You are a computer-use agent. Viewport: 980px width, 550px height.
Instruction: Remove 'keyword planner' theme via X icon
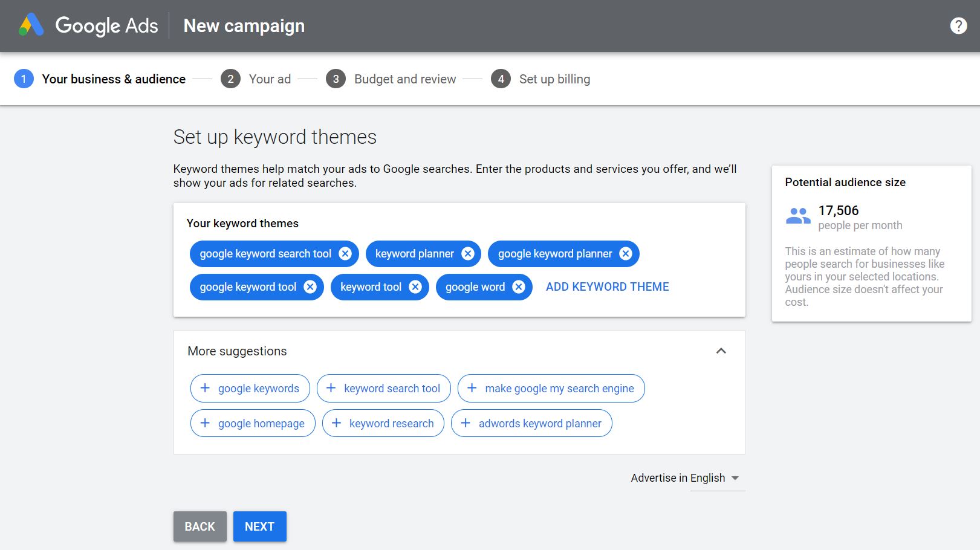(468, 254)
